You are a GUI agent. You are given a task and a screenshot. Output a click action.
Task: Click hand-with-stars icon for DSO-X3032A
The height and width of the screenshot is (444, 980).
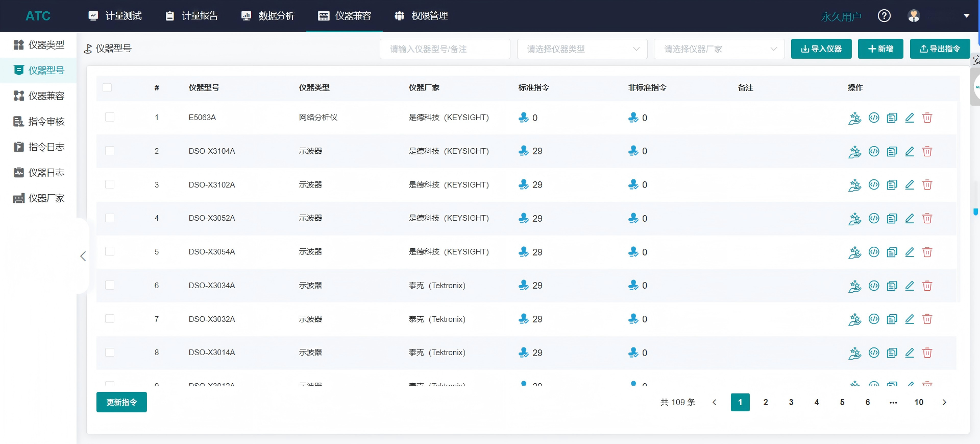tap(854, 319)
